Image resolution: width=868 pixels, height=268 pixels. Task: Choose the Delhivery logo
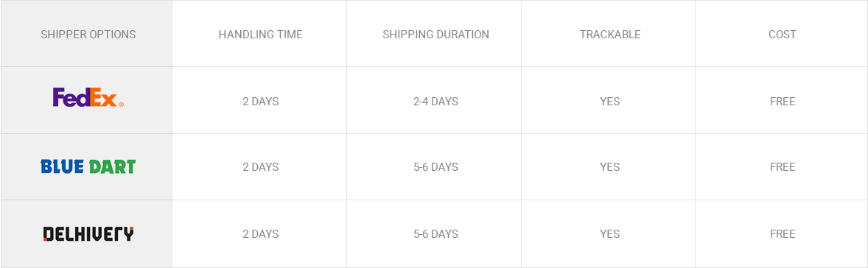click(88, 233)
